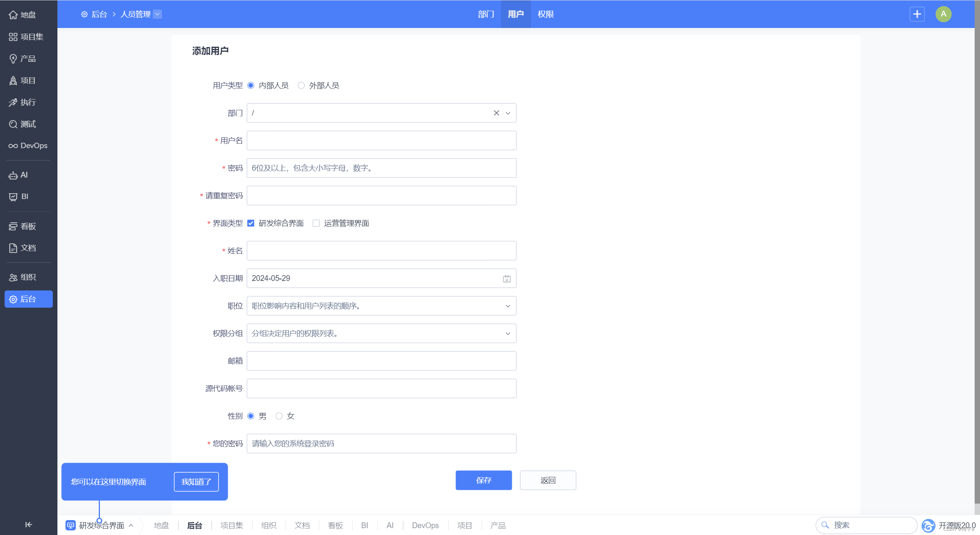Check the 运营管理界面 checkbox
The height and width of the screenshot is (535, 980).
316,223
